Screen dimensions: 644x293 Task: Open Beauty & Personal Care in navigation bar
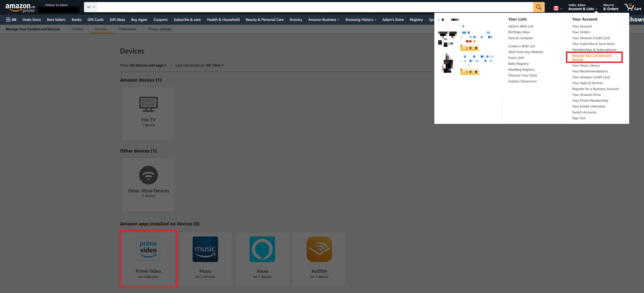click(265, 20)
